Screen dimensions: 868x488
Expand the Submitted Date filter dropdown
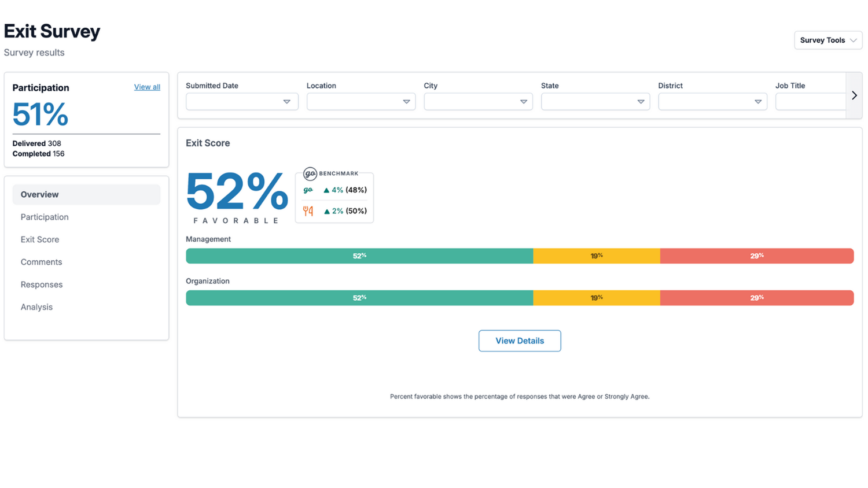(x=242, y=102)
